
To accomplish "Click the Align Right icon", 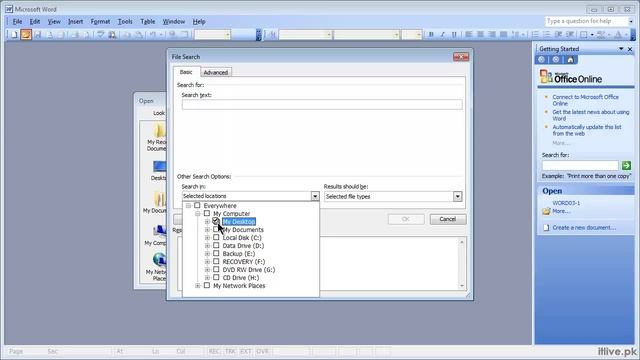I will point(492,35).
